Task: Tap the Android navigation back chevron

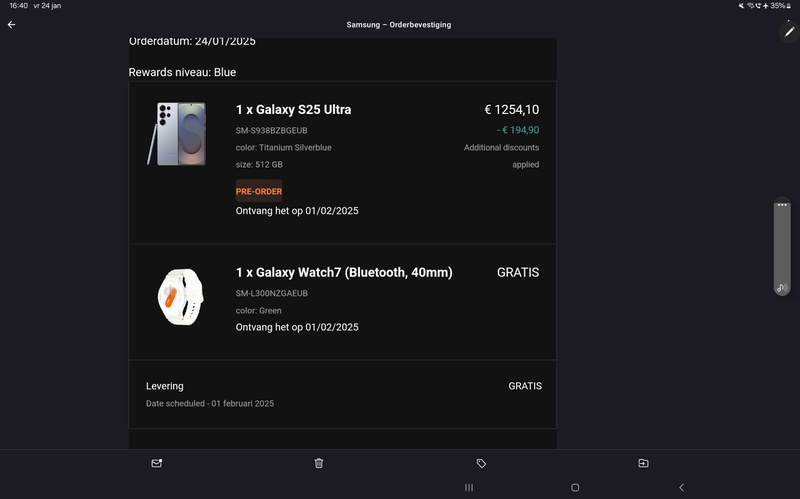Action: [x=681, y=488]
